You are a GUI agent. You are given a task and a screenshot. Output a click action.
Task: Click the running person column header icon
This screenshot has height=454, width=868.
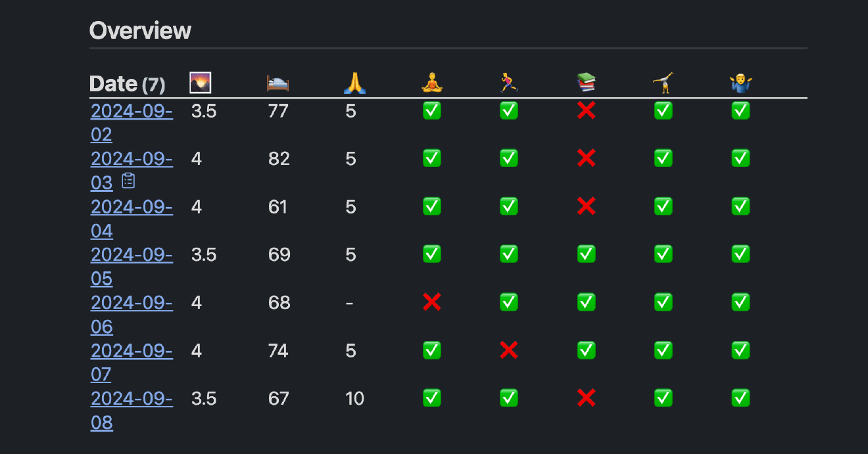click(x=508, y=83)
